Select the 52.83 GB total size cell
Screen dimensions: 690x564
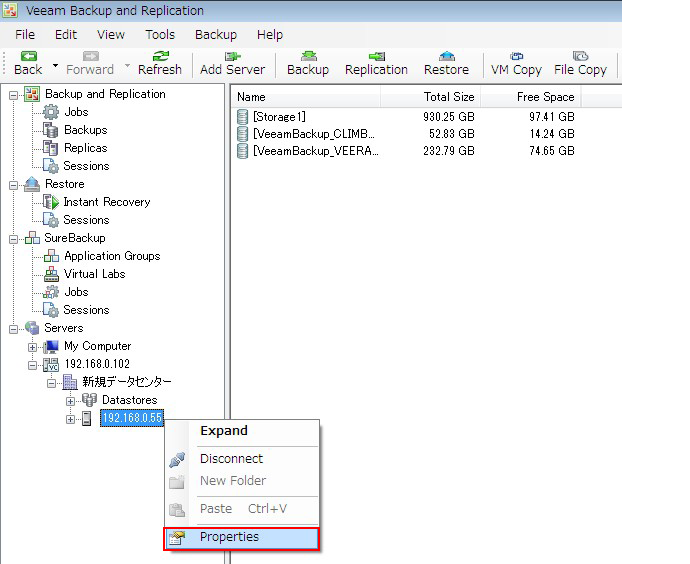(452, 134)
